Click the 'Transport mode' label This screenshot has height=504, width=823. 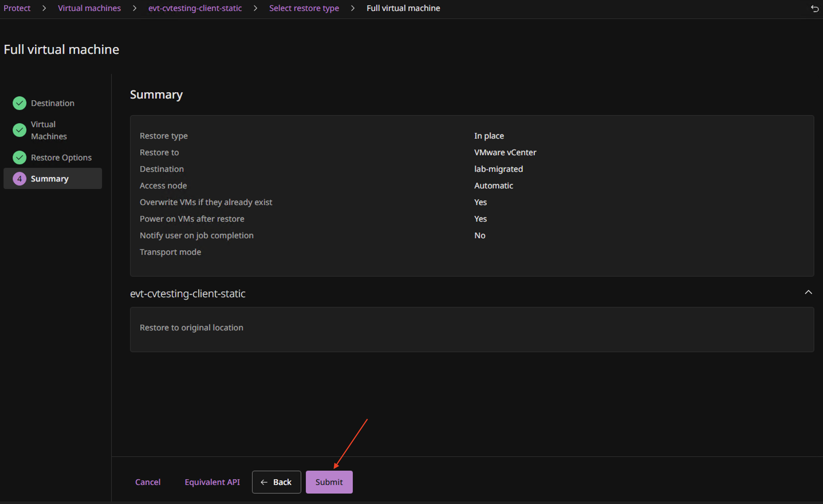coord(170,252)
